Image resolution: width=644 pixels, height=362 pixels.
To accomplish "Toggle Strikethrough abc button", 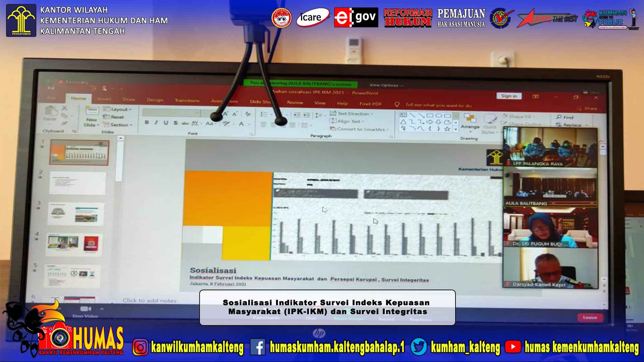I will [185, 123].
